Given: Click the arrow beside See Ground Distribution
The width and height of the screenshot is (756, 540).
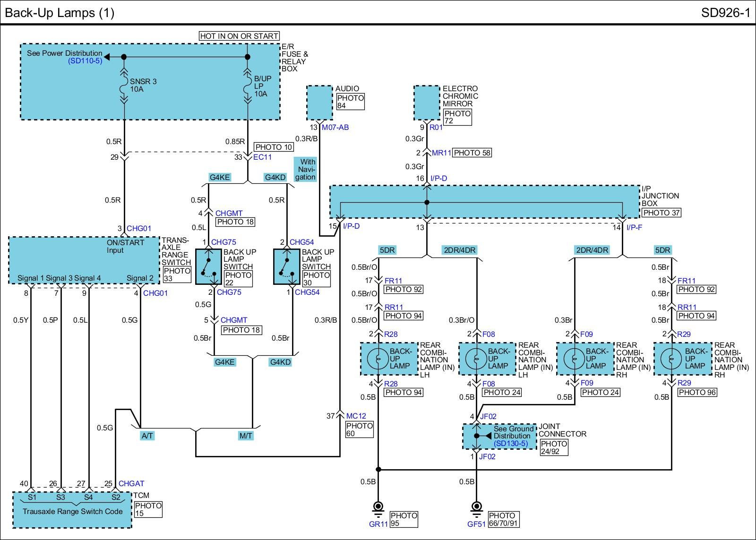Looking at the screenshot, I should [x=487, y=436].
